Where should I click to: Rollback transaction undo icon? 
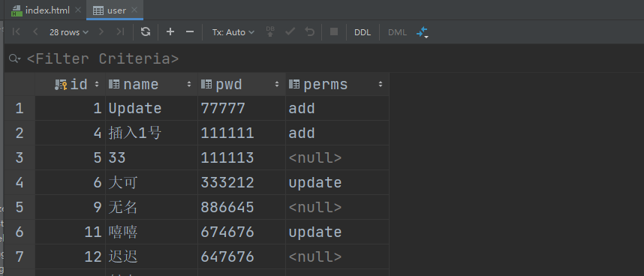[310, 32]
